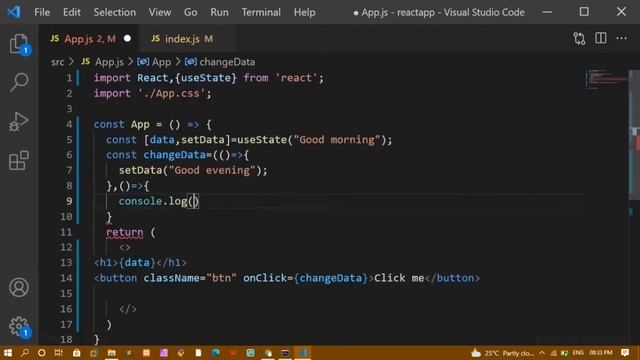Close App.js tab via unsaved dot
This screenshot has height=360, width=640.
[x=127, y=38]
